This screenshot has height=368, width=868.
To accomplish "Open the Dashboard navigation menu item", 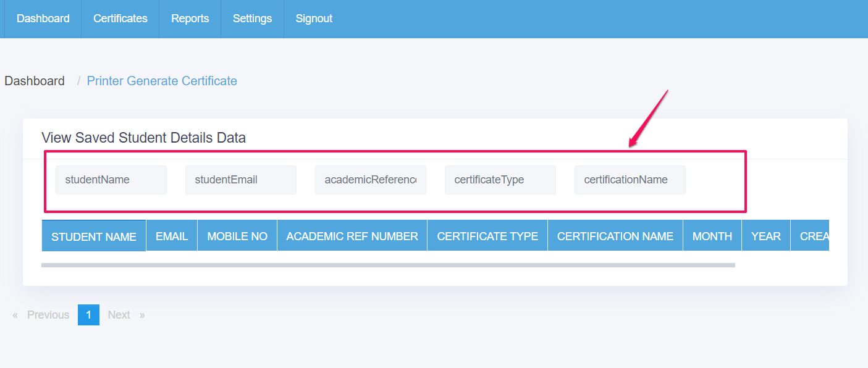I will pyautogui.click(x=43, y=19).
